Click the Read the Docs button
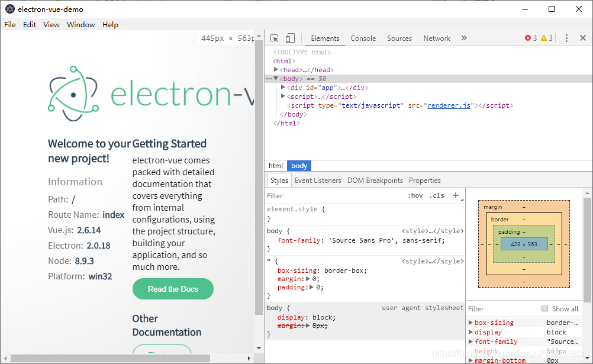Image resolution: width=593 pixels, height=364 pixels. (x=173, y=289)
